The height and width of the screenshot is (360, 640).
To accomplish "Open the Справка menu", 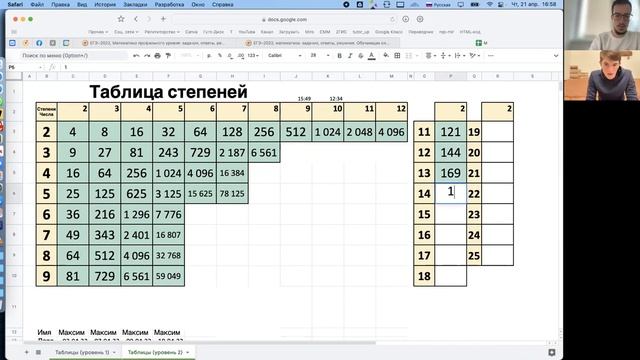I will (222, 4).
